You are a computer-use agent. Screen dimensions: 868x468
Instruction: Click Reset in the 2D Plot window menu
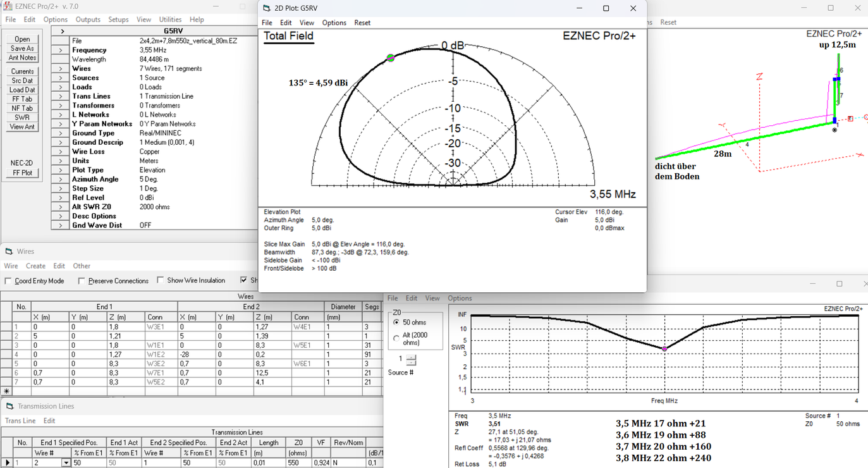(362, 23)
